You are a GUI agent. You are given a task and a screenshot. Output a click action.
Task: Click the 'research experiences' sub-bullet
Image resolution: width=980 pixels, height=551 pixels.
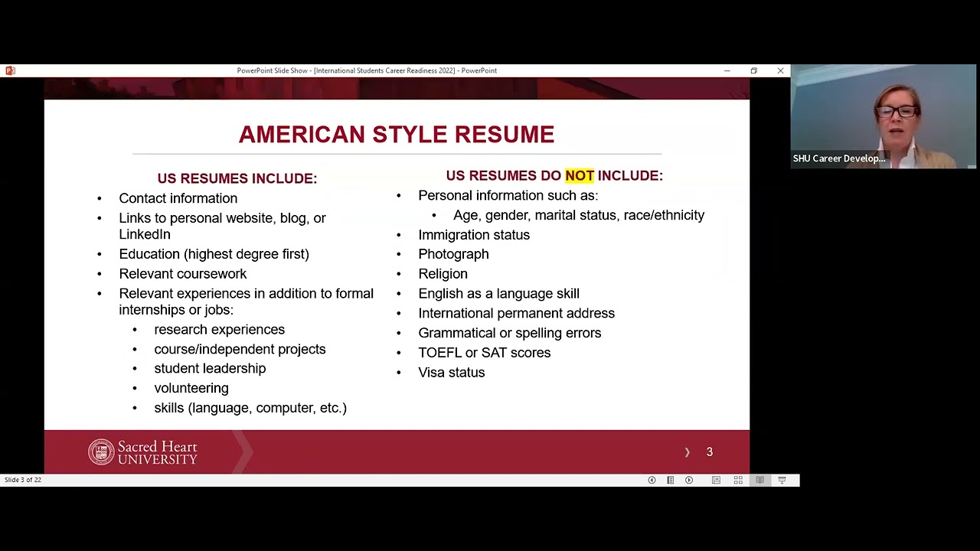(219, 330)
